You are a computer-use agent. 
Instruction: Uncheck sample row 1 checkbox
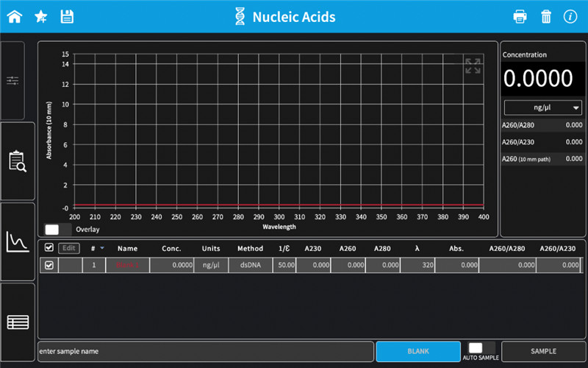tap(49, 265)
